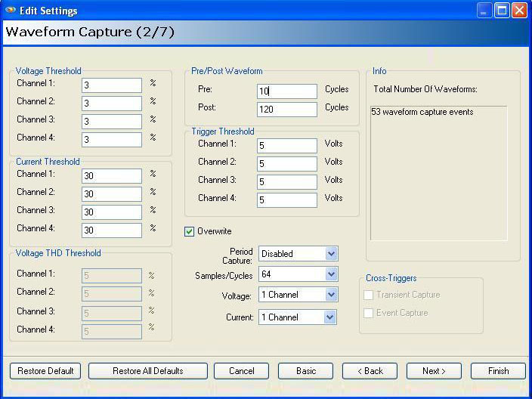Advance with the Next button
Screen dimensions: 532x399
(434, 371)
